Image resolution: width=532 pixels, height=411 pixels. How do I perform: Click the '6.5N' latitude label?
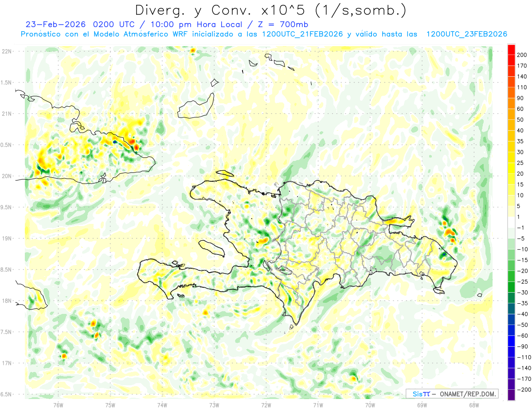point(7,394)
